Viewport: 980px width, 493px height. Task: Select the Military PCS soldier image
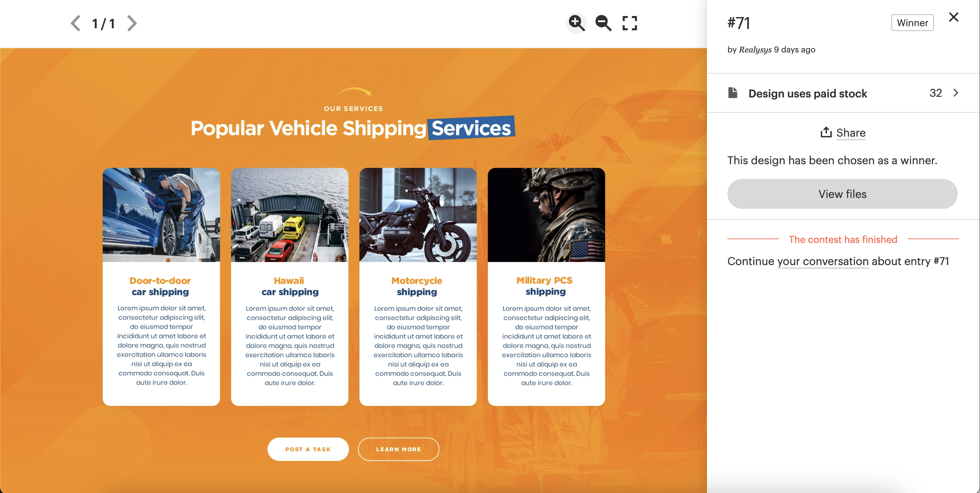[546, 215]
